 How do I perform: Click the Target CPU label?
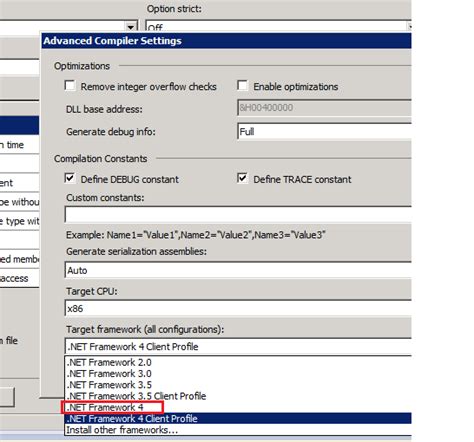(92, 291)
